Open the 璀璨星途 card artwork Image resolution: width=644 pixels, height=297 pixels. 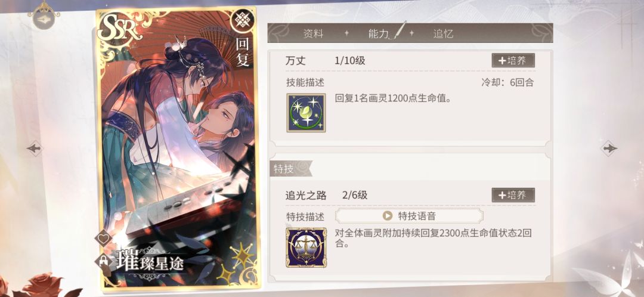pyautogui.click(x=177, y=148)
